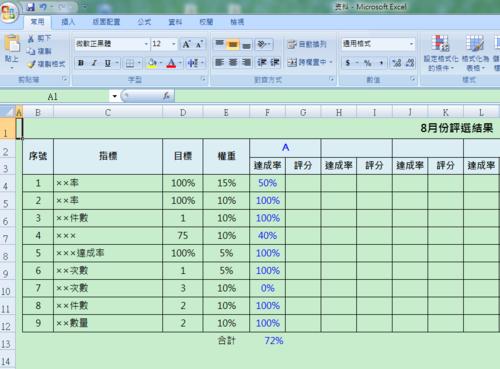Expand the font size dropdown showing 12
500x369 pixels.
(x=174, y=44)
